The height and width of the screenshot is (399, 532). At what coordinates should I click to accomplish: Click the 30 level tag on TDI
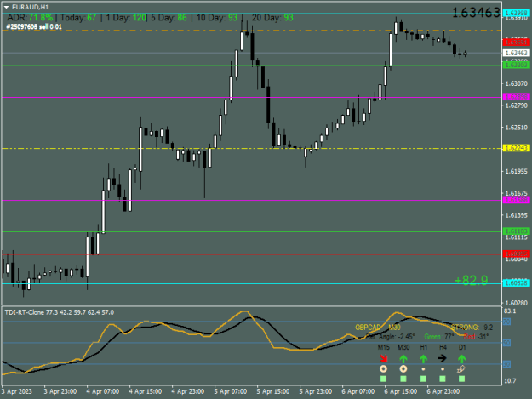point(506,364)
